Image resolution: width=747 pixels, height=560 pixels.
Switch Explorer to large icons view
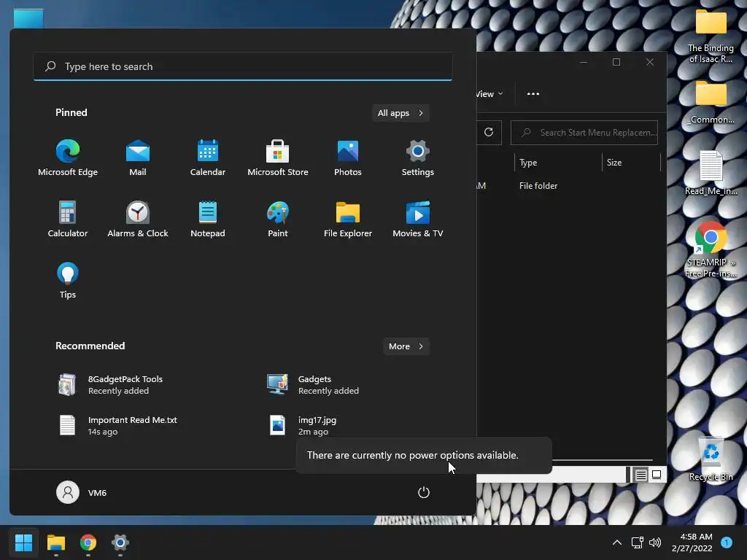click(657, 475)
